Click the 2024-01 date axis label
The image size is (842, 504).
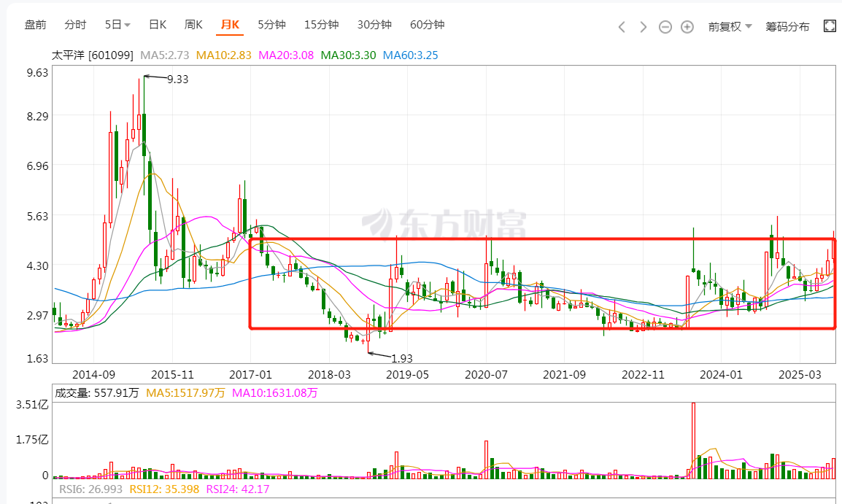(x=721, y=375)
